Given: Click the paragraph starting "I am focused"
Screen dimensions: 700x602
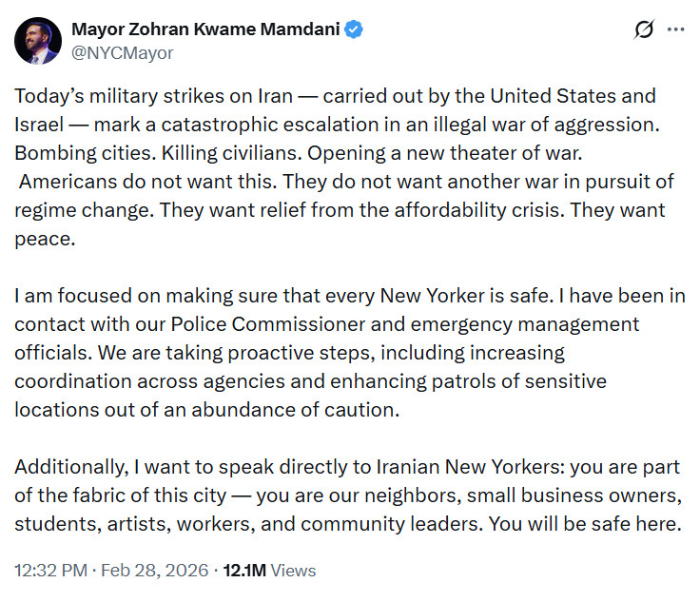Looking at the screenshot, I should (x=285, y=296).
